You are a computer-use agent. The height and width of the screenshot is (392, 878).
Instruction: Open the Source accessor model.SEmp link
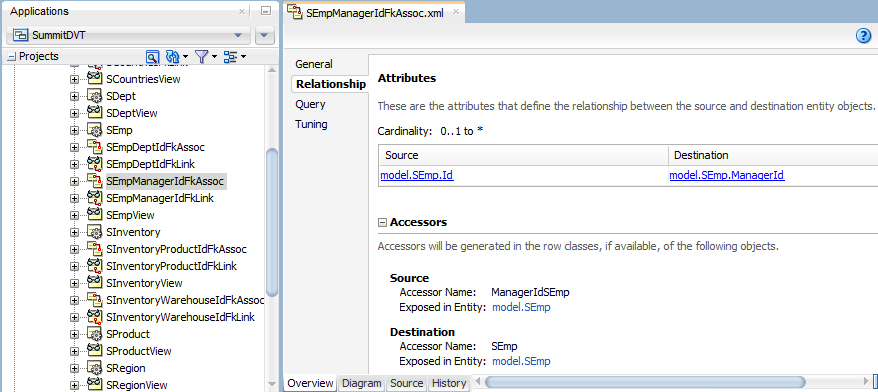(x=521, y=307)
